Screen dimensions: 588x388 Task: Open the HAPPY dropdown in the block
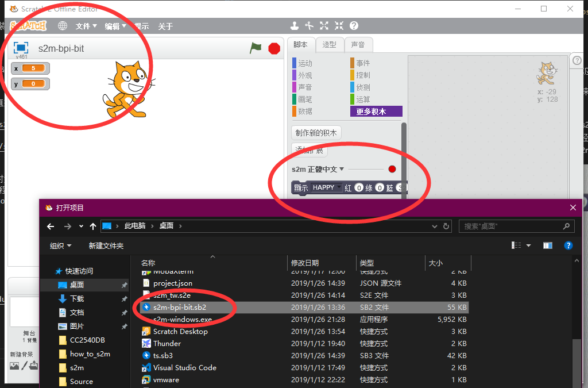click(326, 187)
